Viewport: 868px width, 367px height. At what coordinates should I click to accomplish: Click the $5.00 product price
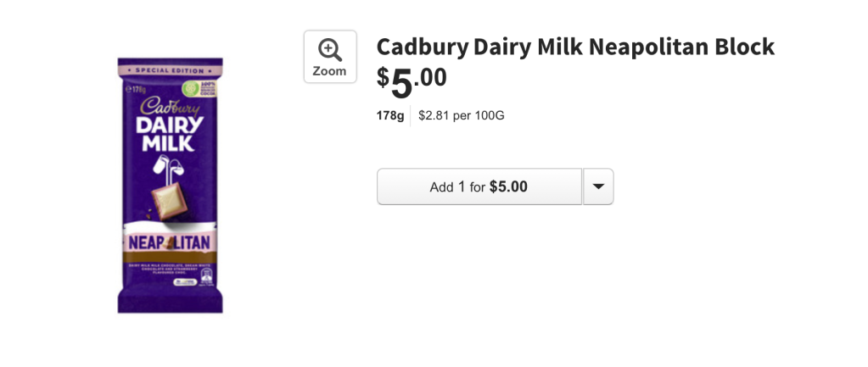click(412, 82)
